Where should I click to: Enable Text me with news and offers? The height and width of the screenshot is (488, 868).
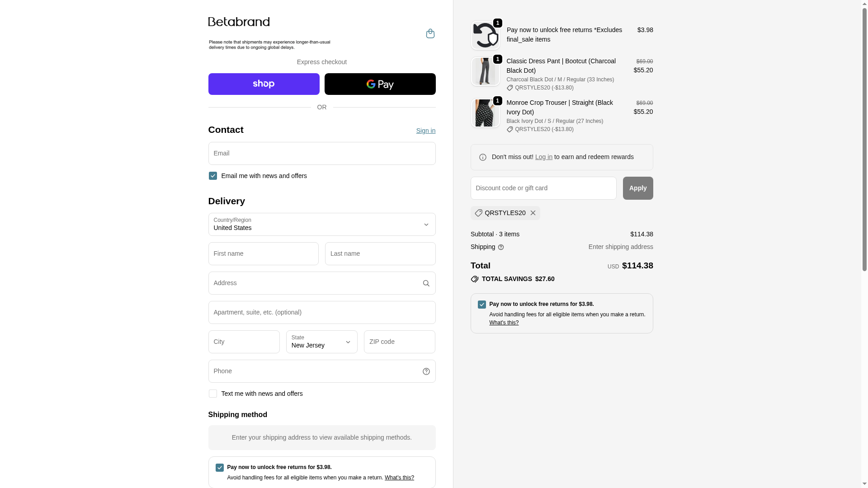coord(213,394)
